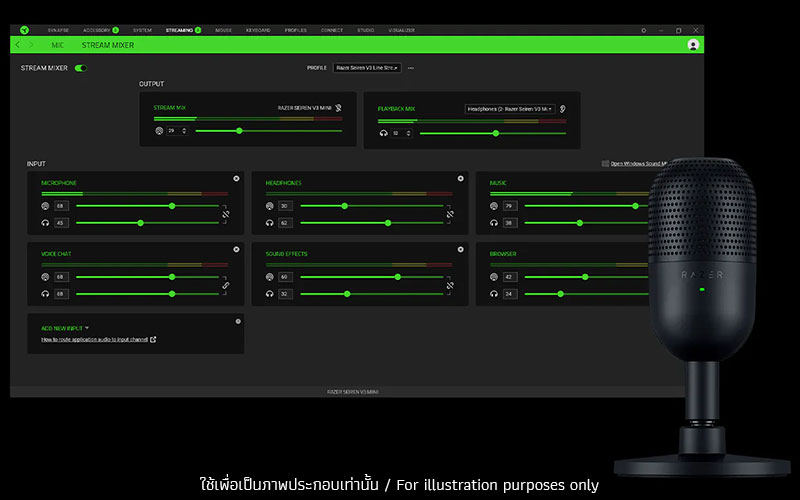Mute the Music stream output icon

(493, 206)
